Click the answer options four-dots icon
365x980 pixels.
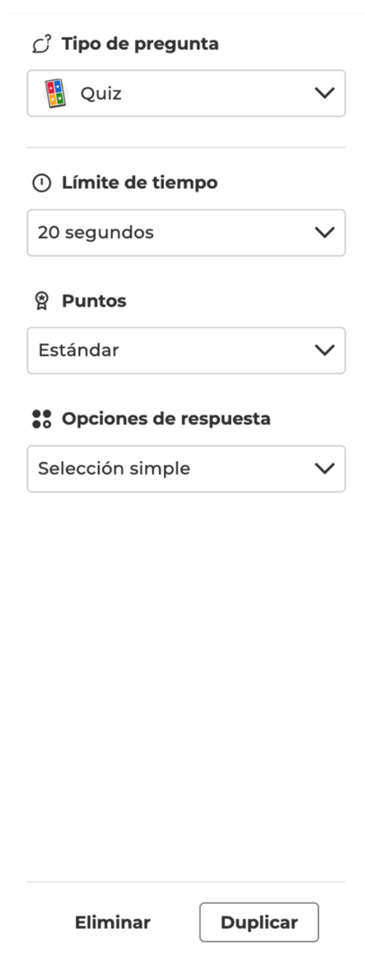pyautogui.click(x=41, y=419)
